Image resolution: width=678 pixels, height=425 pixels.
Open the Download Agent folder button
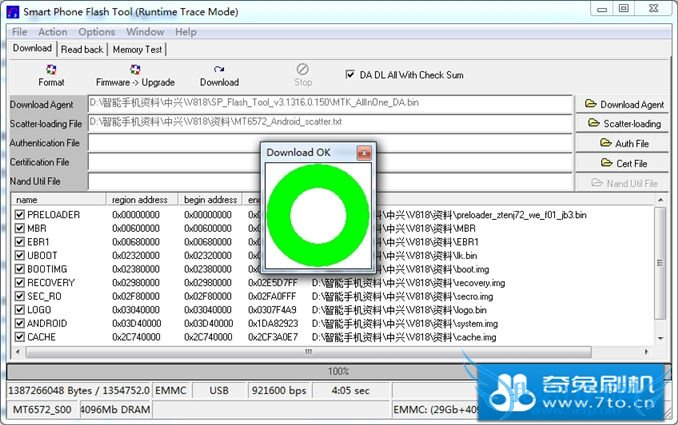[624, 104]
